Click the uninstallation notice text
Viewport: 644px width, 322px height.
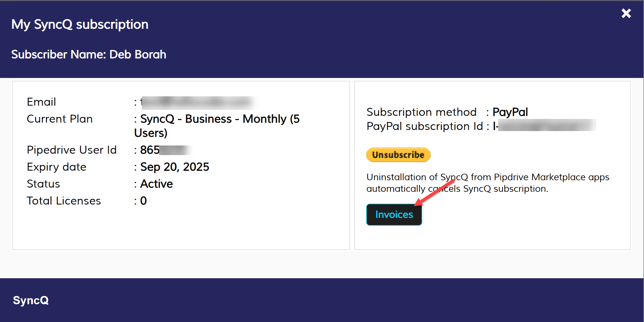[x=487, y=183]
